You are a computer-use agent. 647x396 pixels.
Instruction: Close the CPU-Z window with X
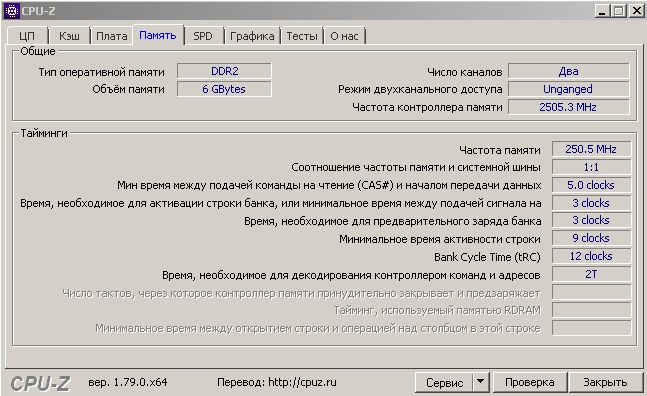(637, 11)
